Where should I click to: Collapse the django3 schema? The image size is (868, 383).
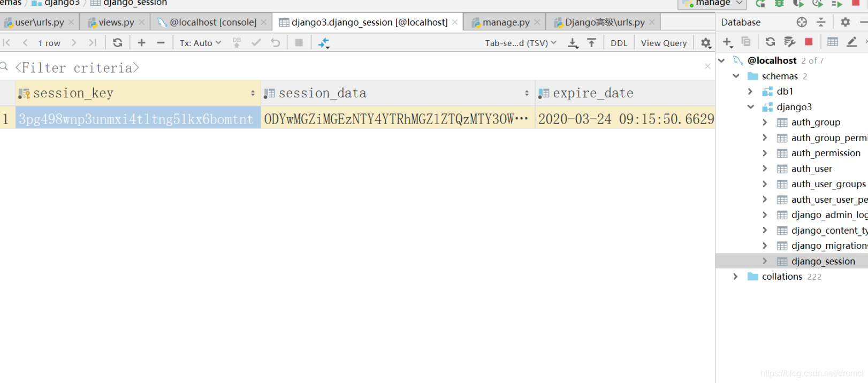pos(751,107)
